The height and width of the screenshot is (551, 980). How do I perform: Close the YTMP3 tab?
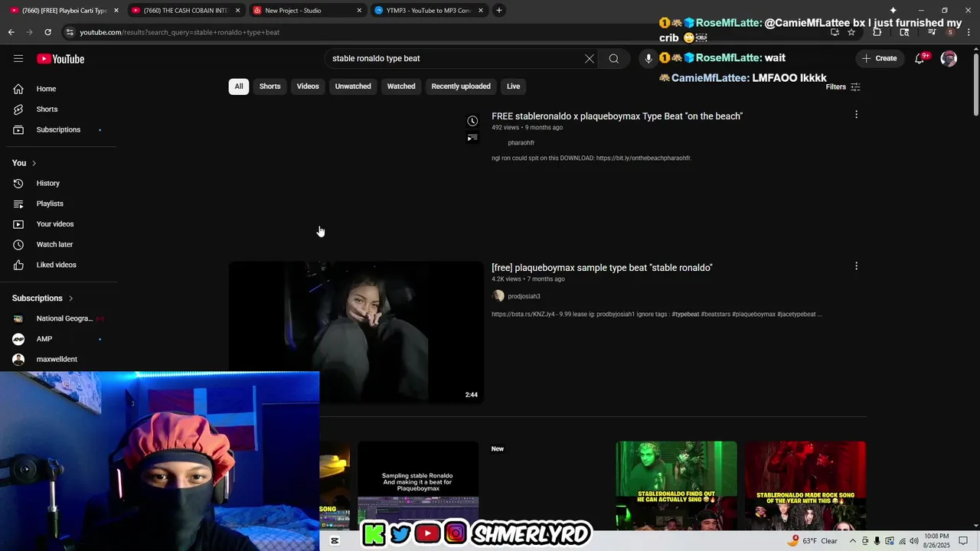point(481,10)
